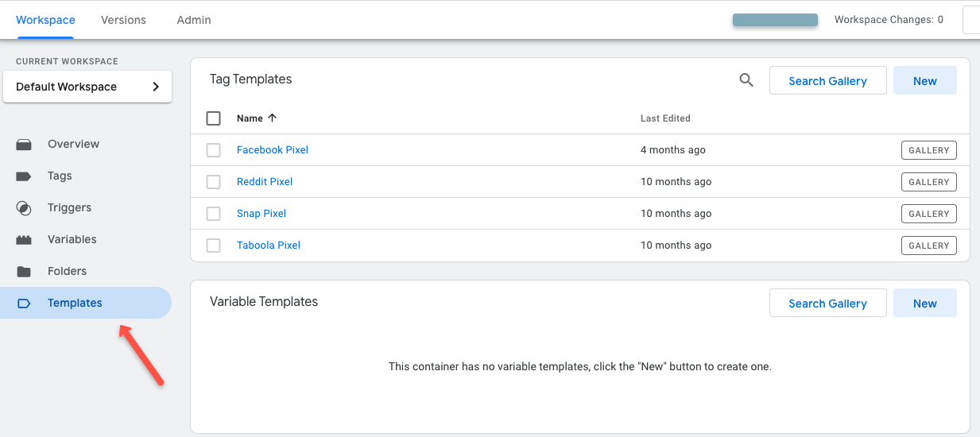Screen dimensions: 980x437
Task: Switch to the Versions tab
Action: point(123,20)
